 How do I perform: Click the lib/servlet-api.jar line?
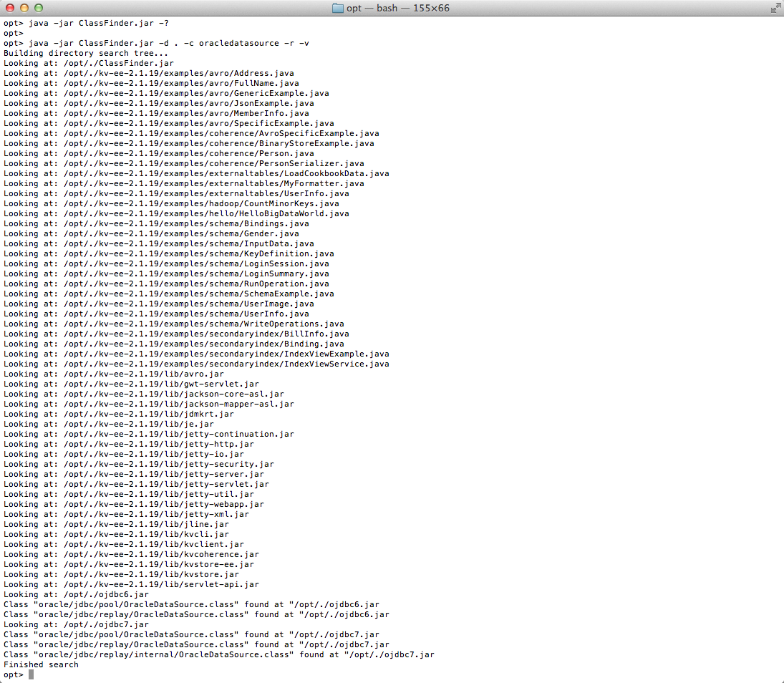tap(131, 584)
